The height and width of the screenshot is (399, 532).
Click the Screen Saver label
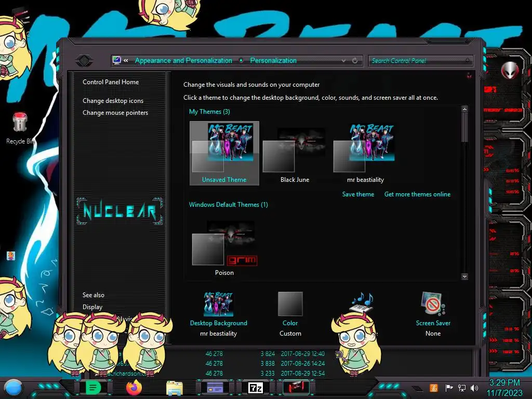coord(433,323)
